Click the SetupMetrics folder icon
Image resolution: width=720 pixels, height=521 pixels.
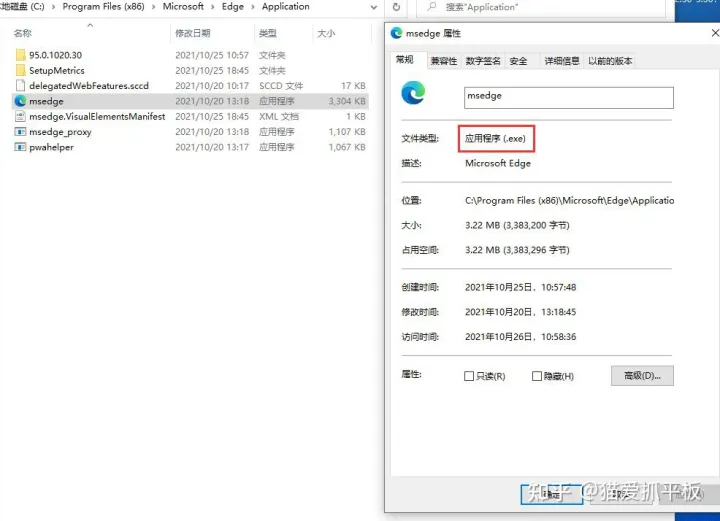pos(20,70)
